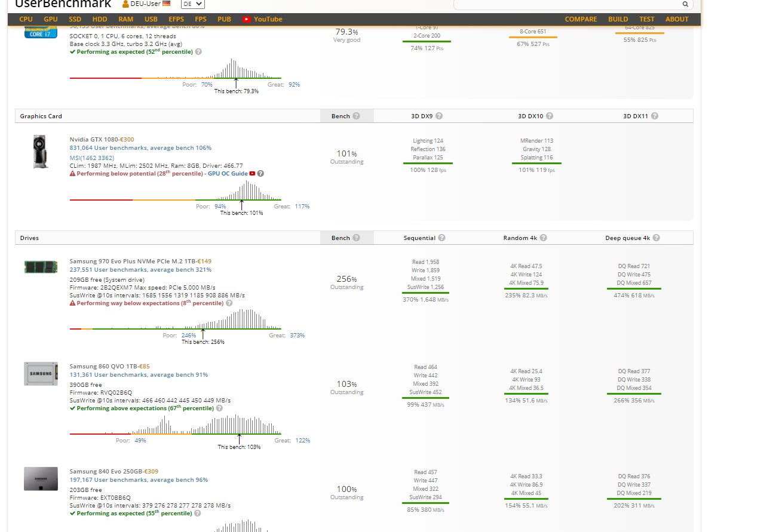Image resolution: width=776 pixels, height=532 pixels.
Task: Click the 3D DX10 help icon
Action: [x=550, y=116]
